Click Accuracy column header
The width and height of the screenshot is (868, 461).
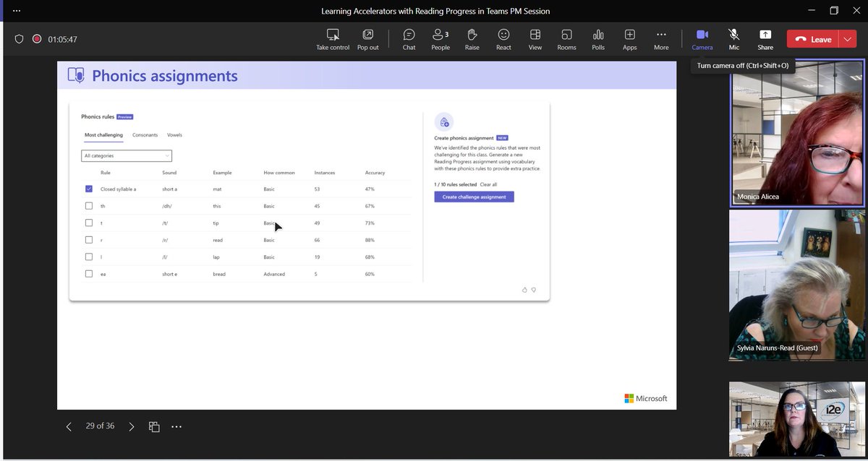(375, 173)
